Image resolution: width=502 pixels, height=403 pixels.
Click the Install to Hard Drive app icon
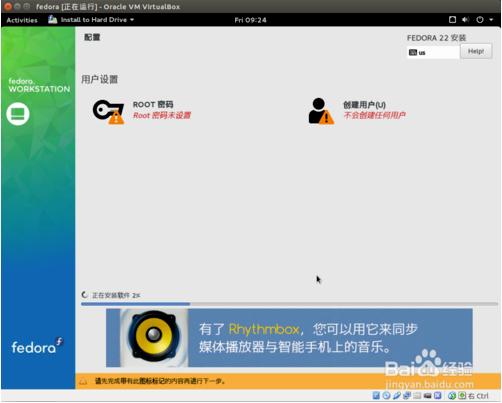tap(53, 20)
